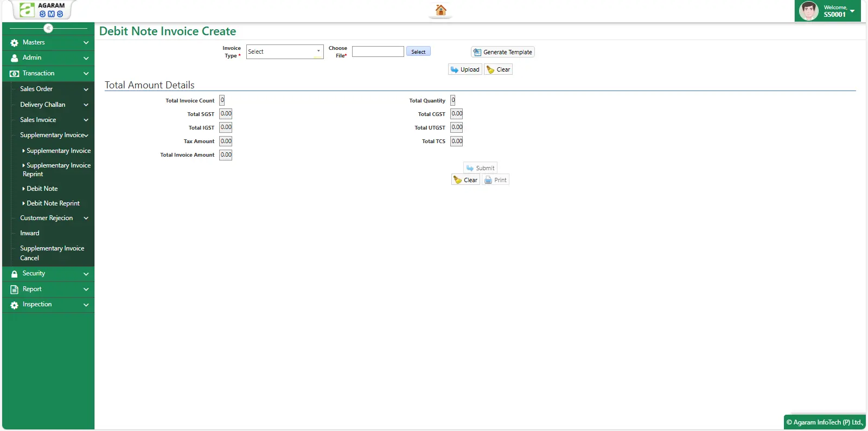Screen dimensions: 868x431
Task: Click the Security lock icon
Action: point(15,274)
